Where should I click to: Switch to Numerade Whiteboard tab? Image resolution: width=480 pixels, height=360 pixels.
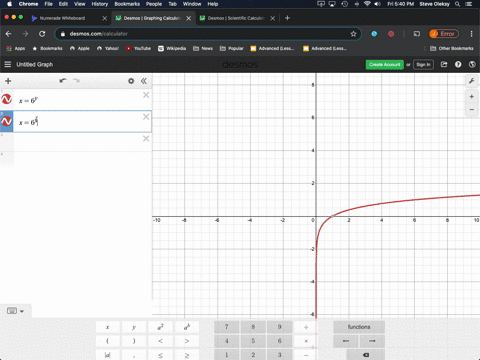(x=62, y=18)
